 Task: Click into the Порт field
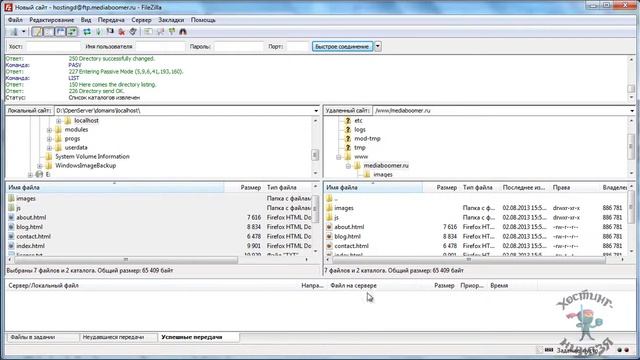pos(298,47)
